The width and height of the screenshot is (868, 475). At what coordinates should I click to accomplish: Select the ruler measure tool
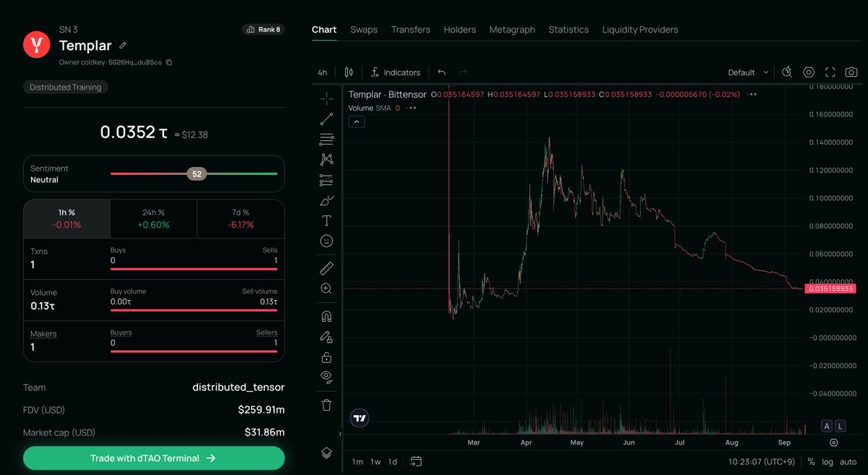pos(326,268)
